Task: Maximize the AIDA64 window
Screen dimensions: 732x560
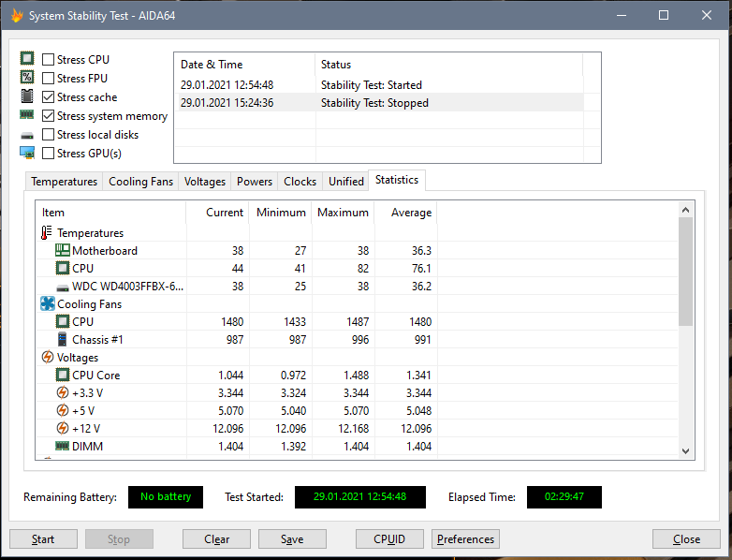Action: click(x=664, y=15)
